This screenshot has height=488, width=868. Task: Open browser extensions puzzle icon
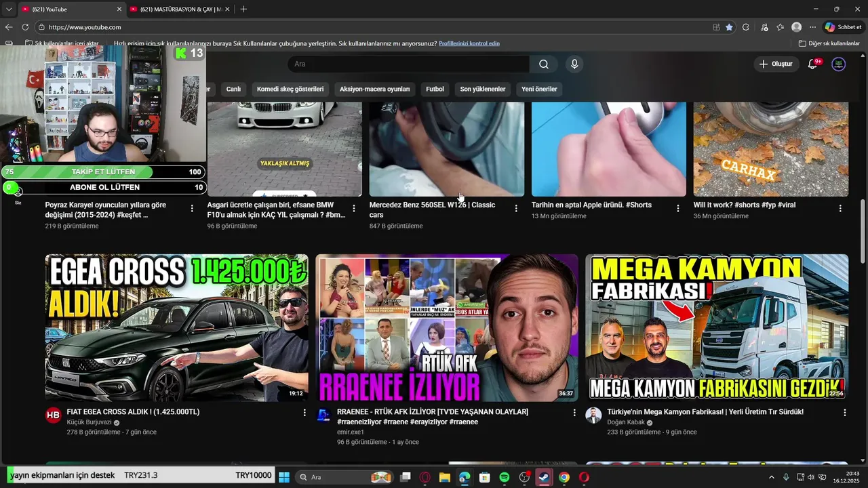tap(746, 27)
